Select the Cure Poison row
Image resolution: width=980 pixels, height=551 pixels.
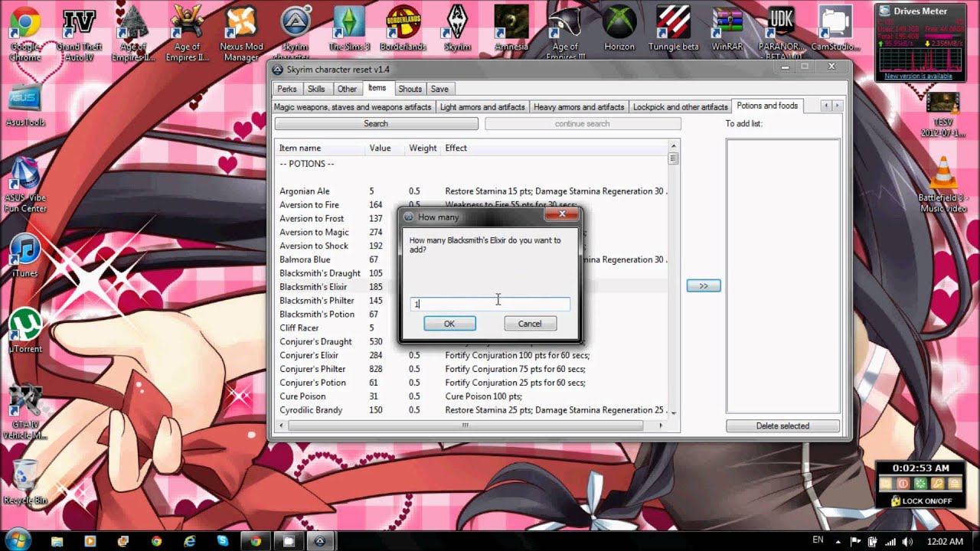point(472,396)
